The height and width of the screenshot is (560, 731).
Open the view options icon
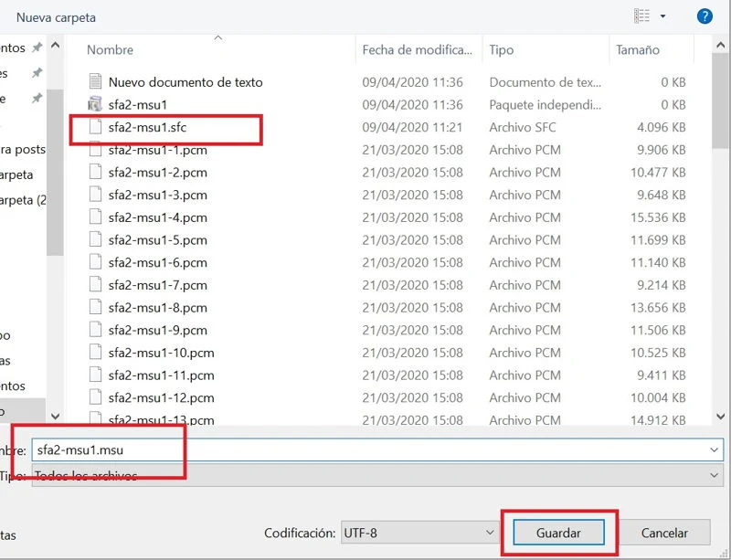(x=641, y=16)
